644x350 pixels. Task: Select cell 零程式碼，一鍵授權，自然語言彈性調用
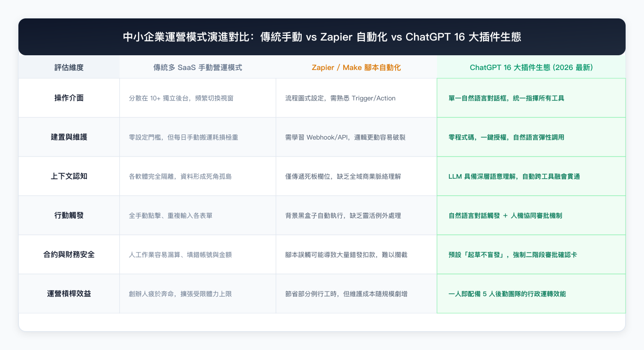point(531,137)
